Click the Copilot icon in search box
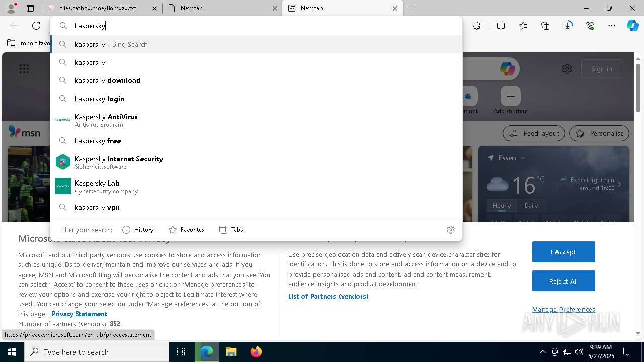Screen dimensions: 644x362 coord(507,69)
